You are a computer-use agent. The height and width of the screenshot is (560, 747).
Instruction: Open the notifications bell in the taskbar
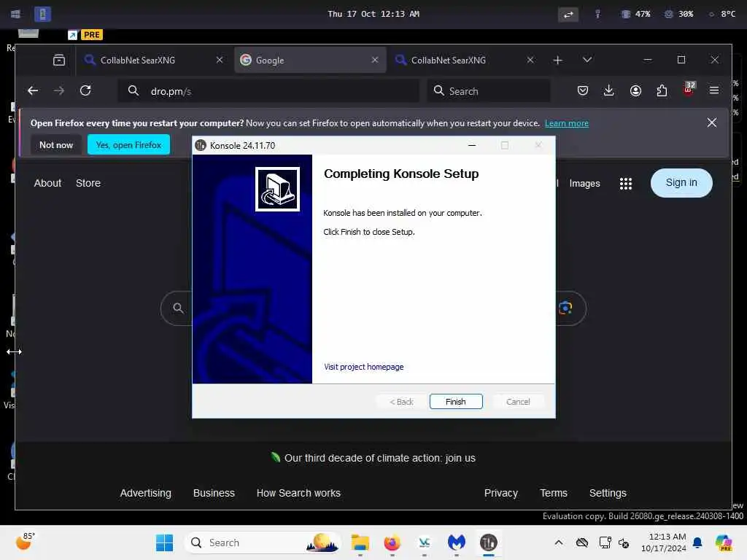697,542
